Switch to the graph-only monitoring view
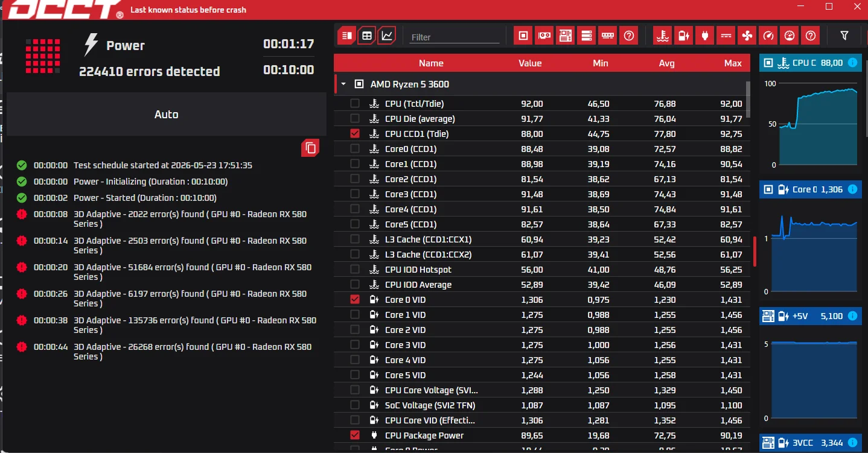 (x=387, y=36)
